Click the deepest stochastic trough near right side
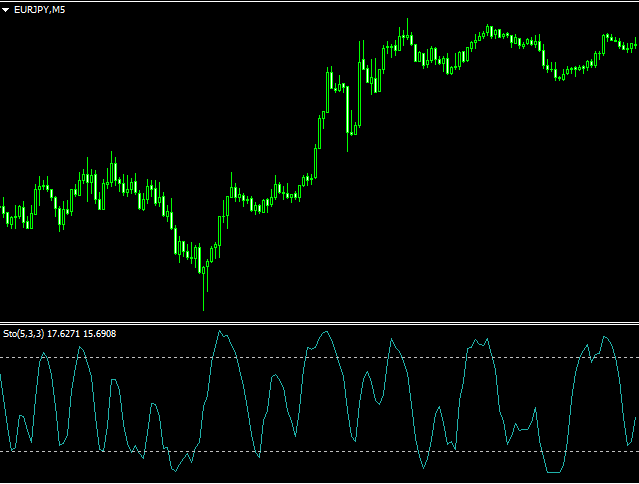Image resolution: width=639 pixels, height=484 pixels. pos(550,471)
